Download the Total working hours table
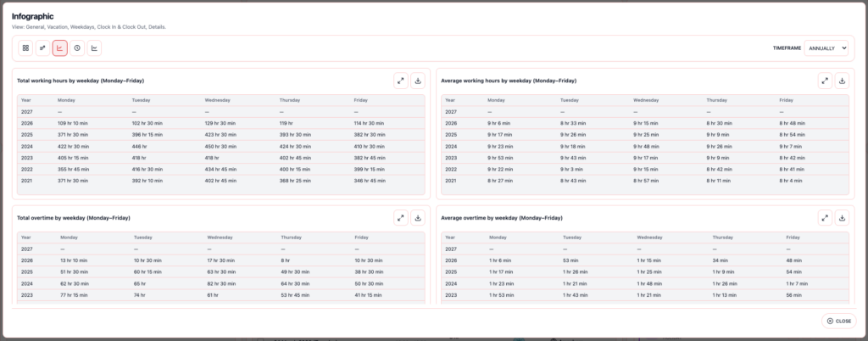This screenshot has width=868, height=341. (x=418, y=81)
